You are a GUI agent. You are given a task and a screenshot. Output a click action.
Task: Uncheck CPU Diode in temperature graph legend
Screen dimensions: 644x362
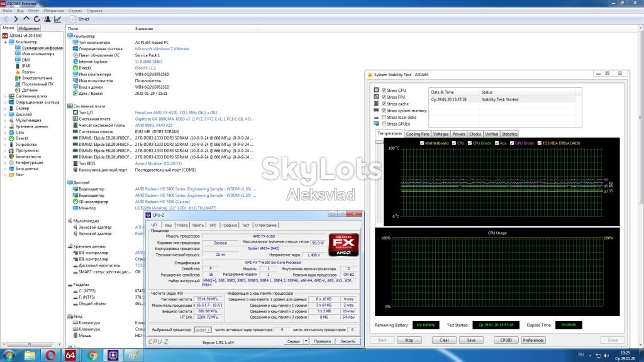(469, 143)
